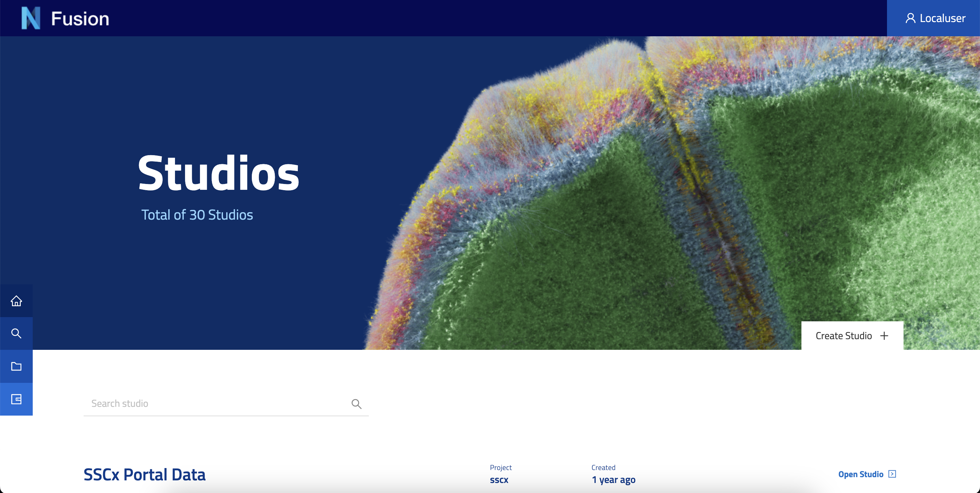Click the Studios page heading
Viewport: 980px width, 493px height.
point(218,174)
